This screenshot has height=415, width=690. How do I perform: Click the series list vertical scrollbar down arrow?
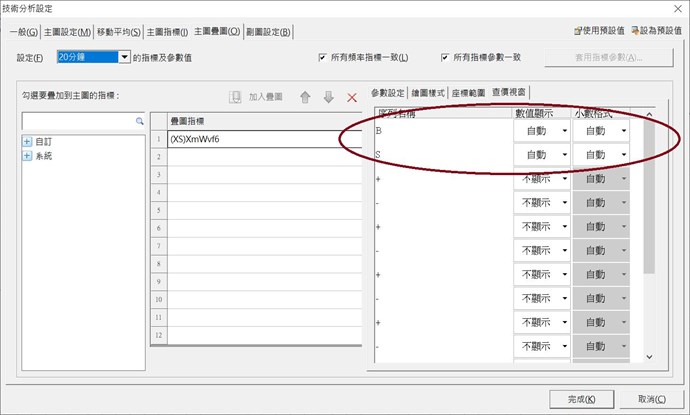(649, 357)
